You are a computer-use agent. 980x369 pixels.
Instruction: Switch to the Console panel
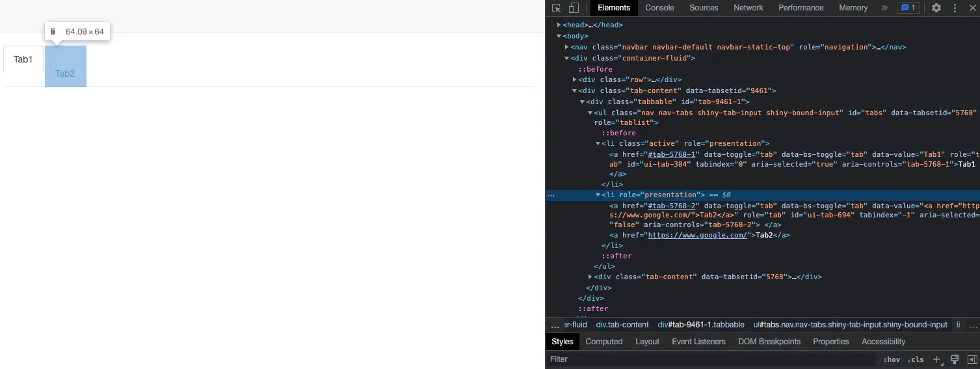[x=659, y=8]
